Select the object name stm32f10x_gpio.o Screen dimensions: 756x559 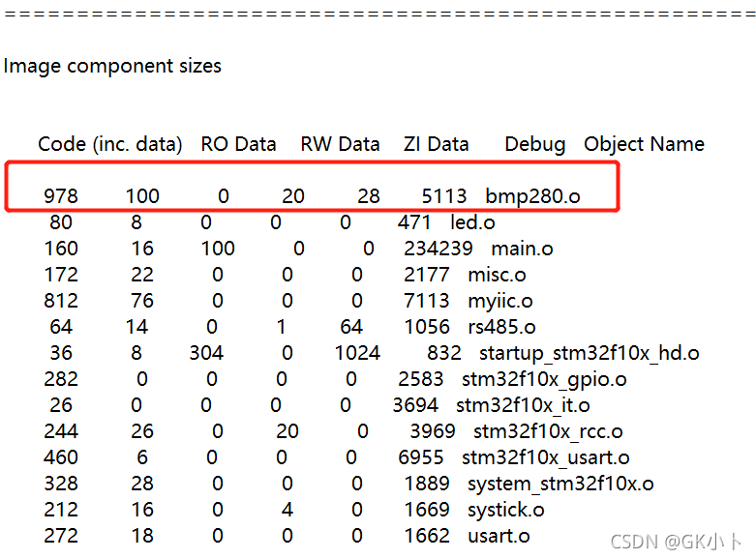click(x=544, y=380)
